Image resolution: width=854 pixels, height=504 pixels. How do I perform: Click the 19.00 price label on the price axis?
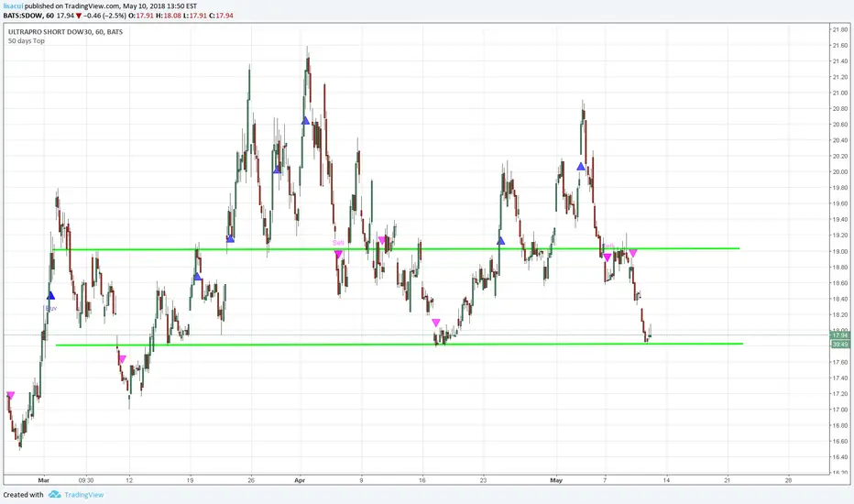coord(840,252)
